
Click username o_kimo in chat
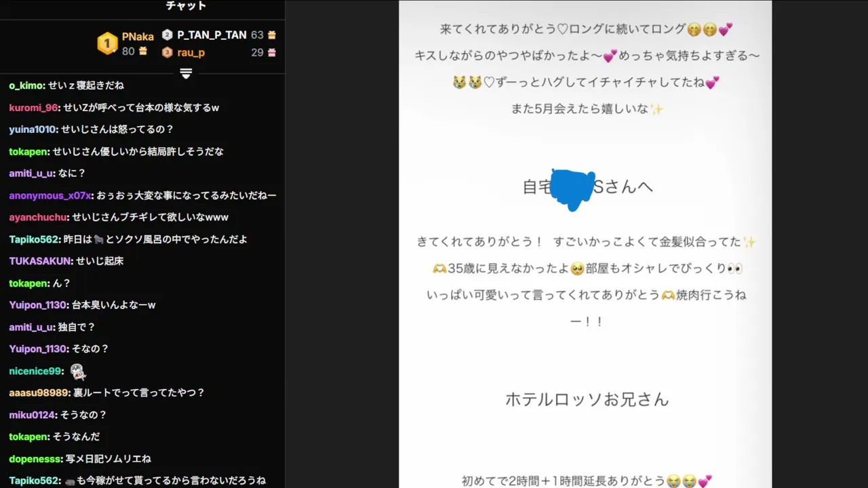[26, 85]
